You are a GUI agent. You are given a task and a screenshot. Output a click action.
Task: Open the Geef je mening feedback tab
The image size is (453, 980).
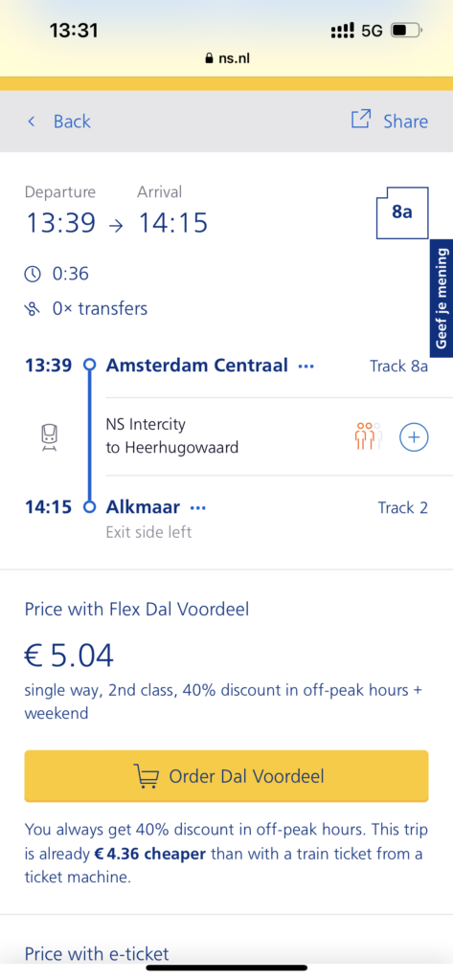442,299
